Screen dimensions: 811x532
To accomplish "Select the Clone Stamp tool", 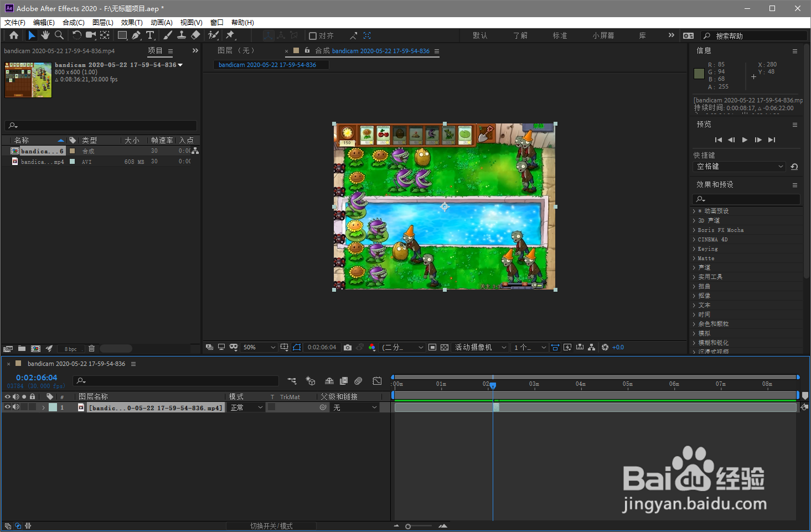I will tap(181, 35).
